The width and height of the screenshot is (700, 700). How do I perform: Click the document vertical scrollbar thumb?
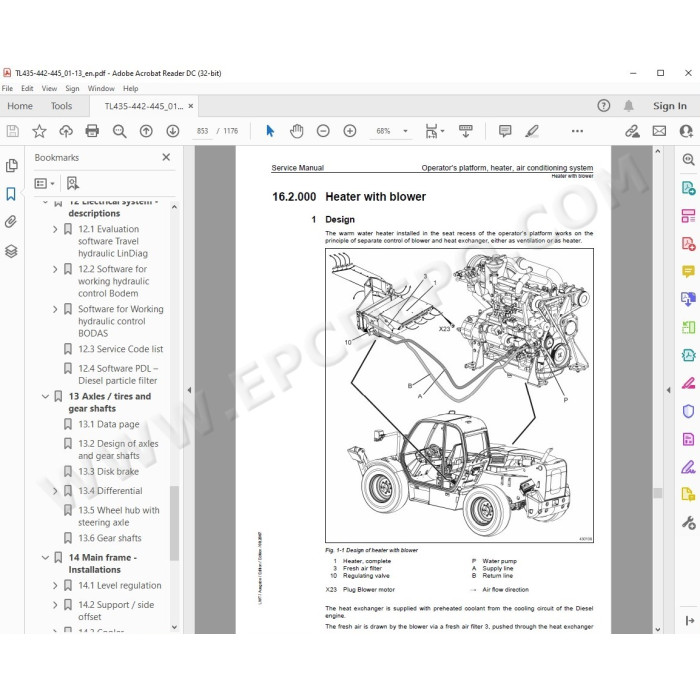[658, 492]
